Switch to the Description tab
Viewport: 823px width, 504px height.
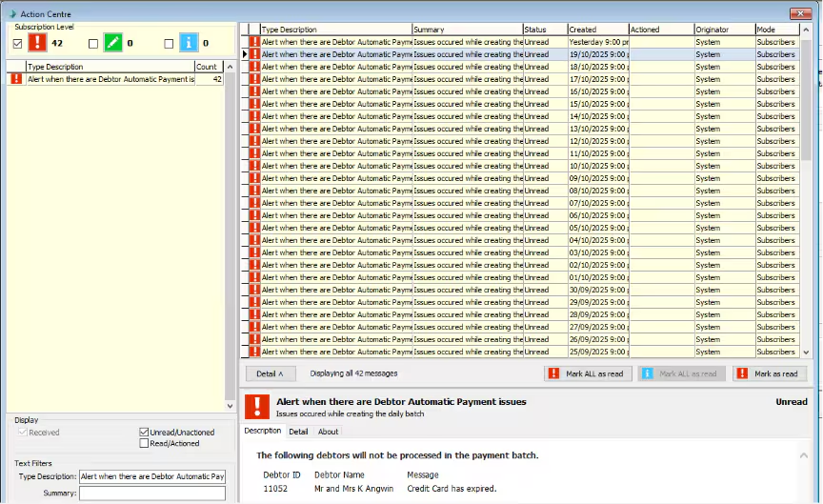(x=263, y=431)
